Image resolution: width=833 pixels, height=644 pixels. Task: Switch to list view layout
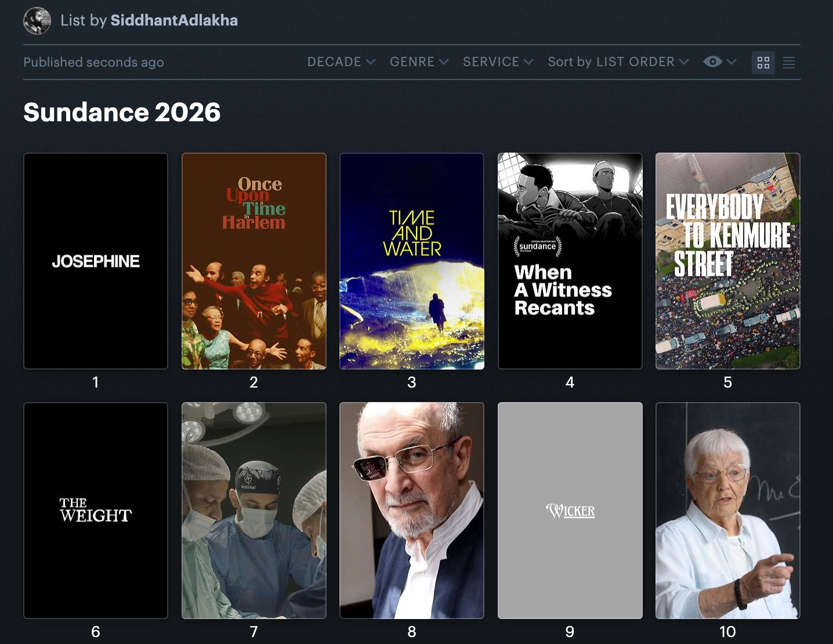pyautogui.click(x=788, y=63)
